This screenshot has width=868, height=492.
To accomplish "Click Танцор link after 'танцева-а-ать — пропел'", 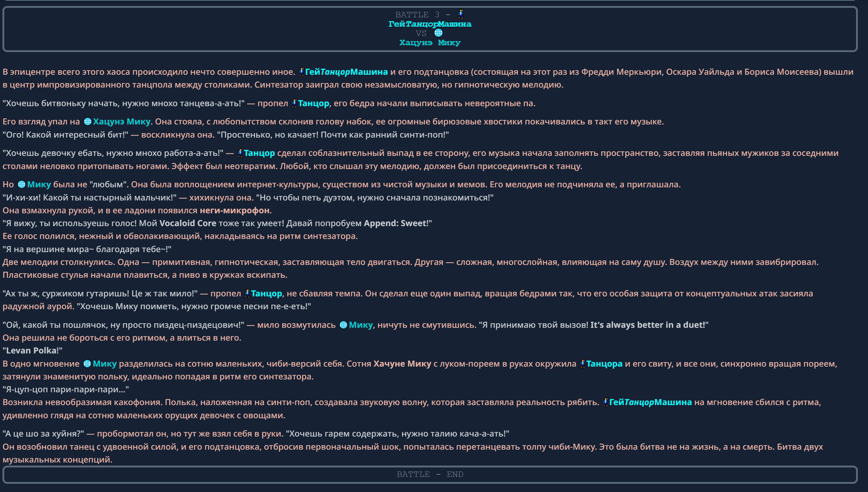I will point(313,103).
